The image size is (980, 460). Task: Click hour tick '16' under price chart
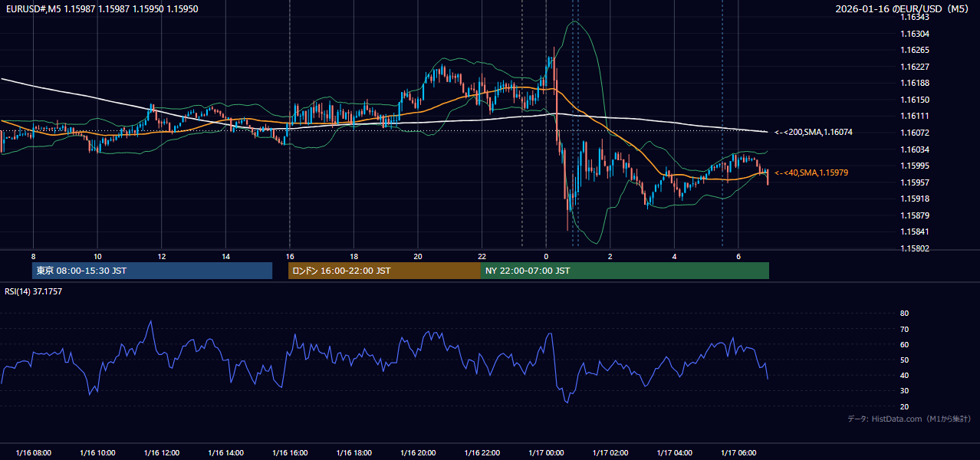(x=290, y=256)
